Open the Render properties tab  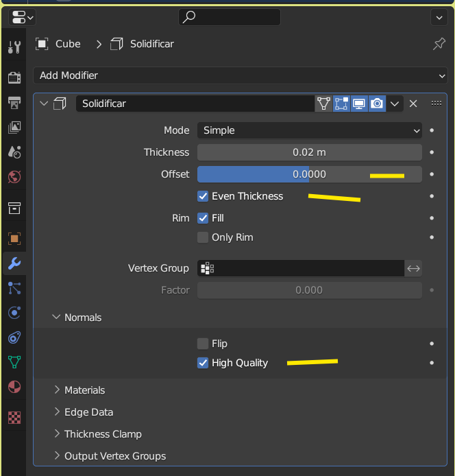tap(14, 78)
